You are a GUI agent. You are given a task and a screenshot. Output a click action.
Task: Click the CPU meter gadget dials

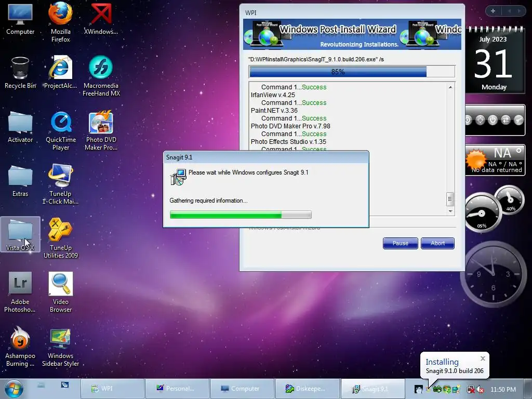click(495, 208)
